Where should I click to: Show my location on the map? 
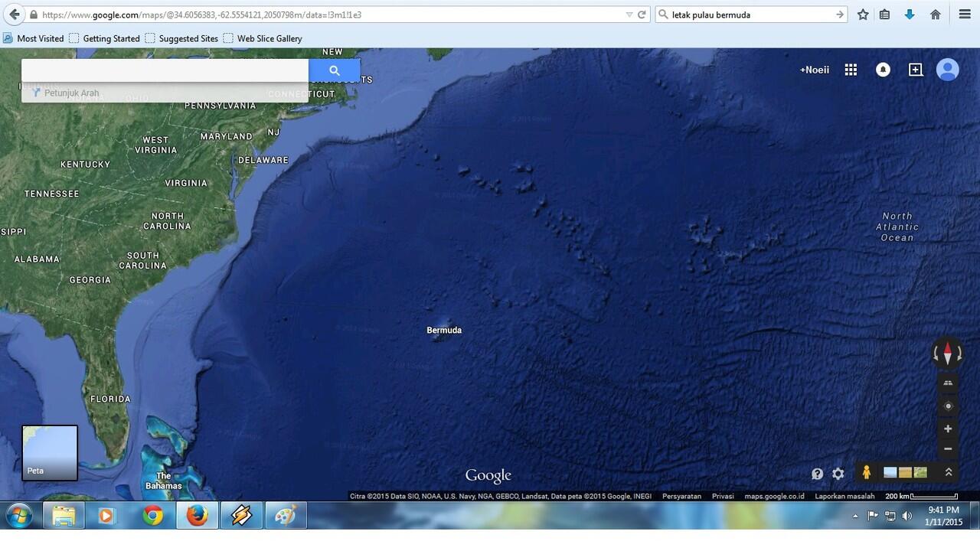[948, 406]
